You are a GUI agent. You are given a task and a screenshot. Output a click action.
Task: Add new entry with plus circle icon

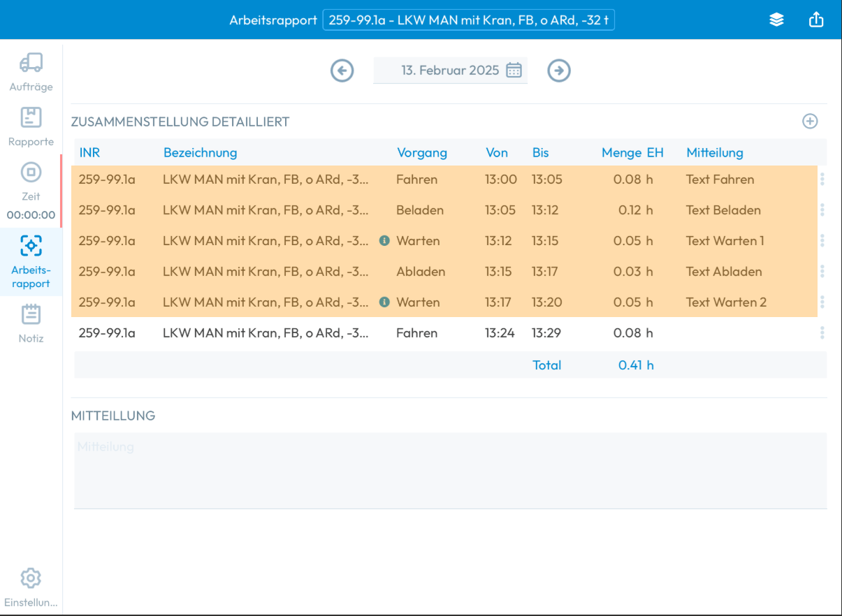tap(809, 122)
